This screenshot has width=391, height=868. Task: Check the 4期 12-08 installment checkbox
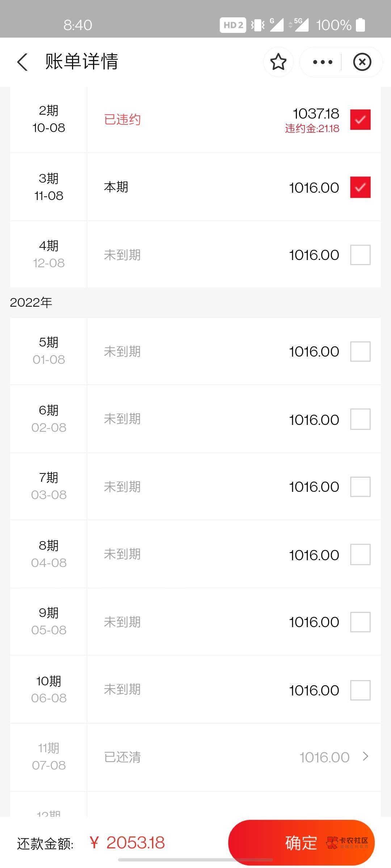(360, 255)
